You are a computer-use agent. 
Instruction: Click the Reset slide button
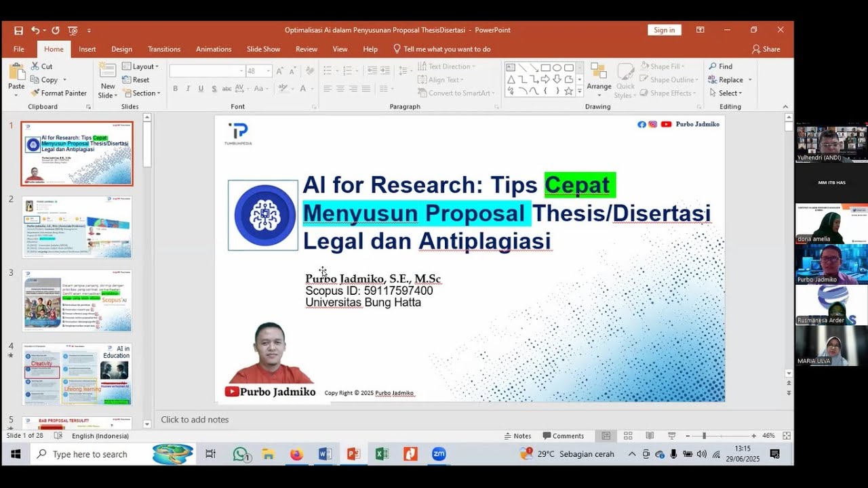[136, 80]
